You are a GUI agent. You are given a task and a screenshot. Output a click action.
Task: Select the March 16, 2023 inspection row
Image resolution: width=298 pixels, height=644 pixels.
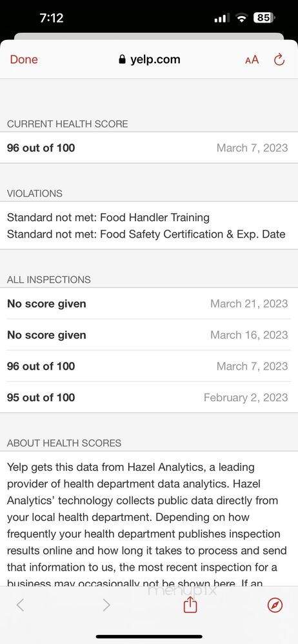pyautogui.click(x=149, y=335)
